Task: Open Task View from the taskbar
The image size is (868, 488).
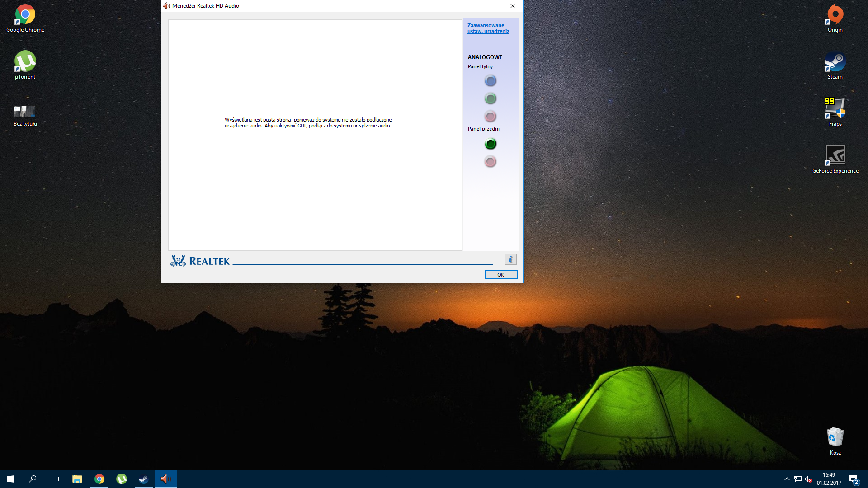Action: tap(54, 479)
